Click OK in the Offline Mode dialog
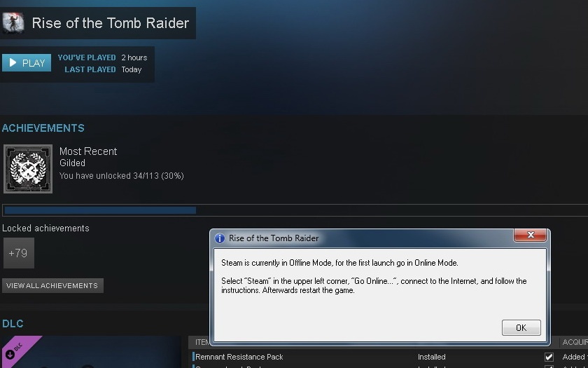 (521, 328)
